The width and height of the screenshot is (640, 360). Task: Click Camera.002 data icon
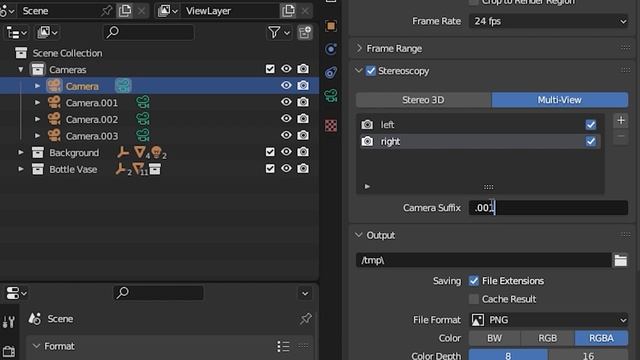coord(142,119)
